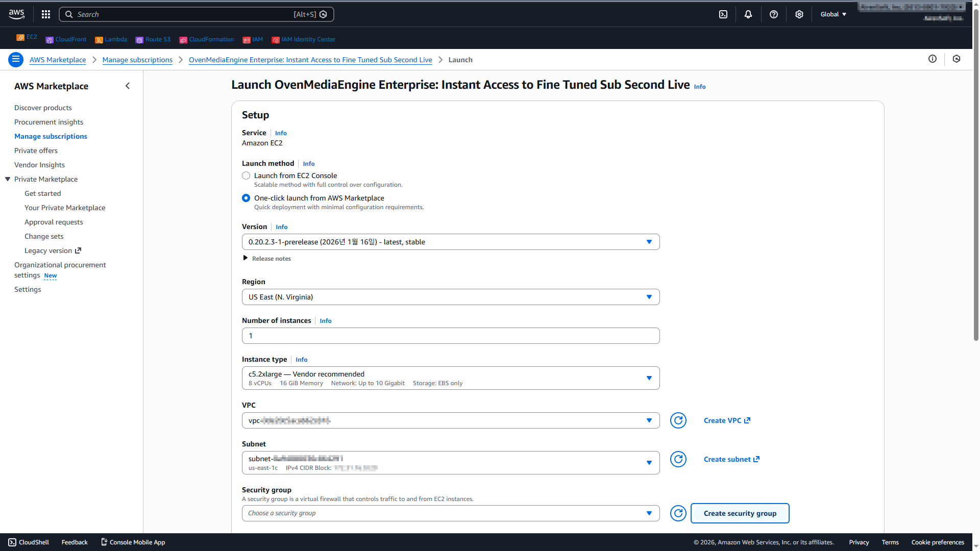980x551 pixels.
Task: Open the help question mark icon
Action: 774,14
